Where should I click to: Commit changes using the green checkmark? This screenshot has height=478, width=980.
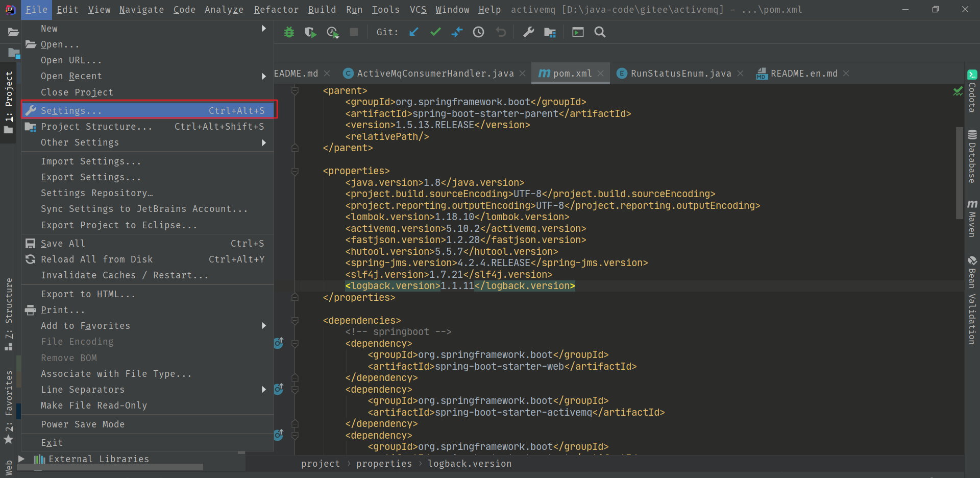tap(435, 32)
